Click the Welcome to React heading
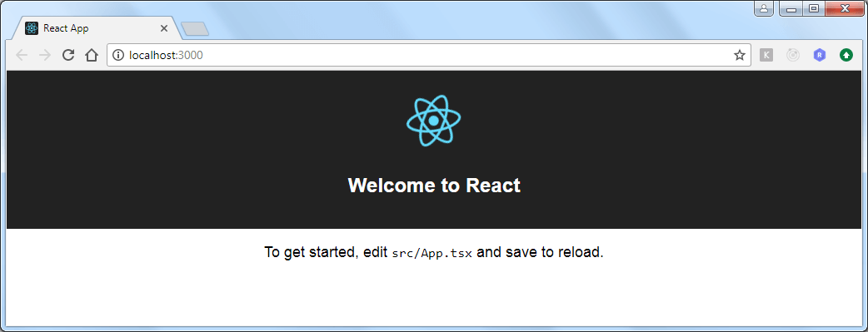868x332 pixels. point(434,185)
